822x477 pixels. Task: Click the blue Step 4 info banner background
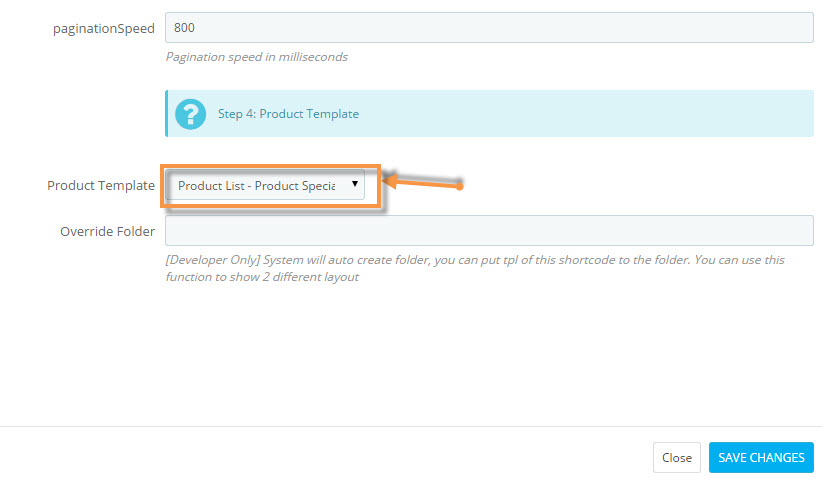(577, 113)
